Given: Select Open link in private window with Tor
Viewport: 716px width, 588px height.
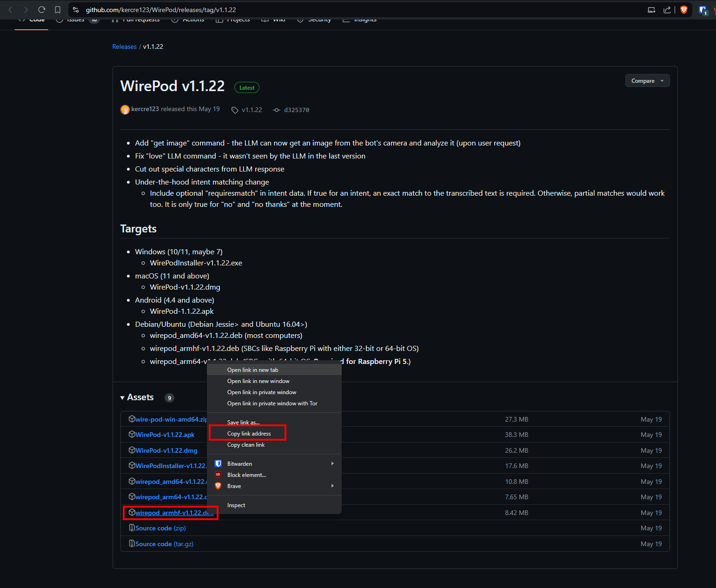Looking at the screenshot, I should point(274,403).
